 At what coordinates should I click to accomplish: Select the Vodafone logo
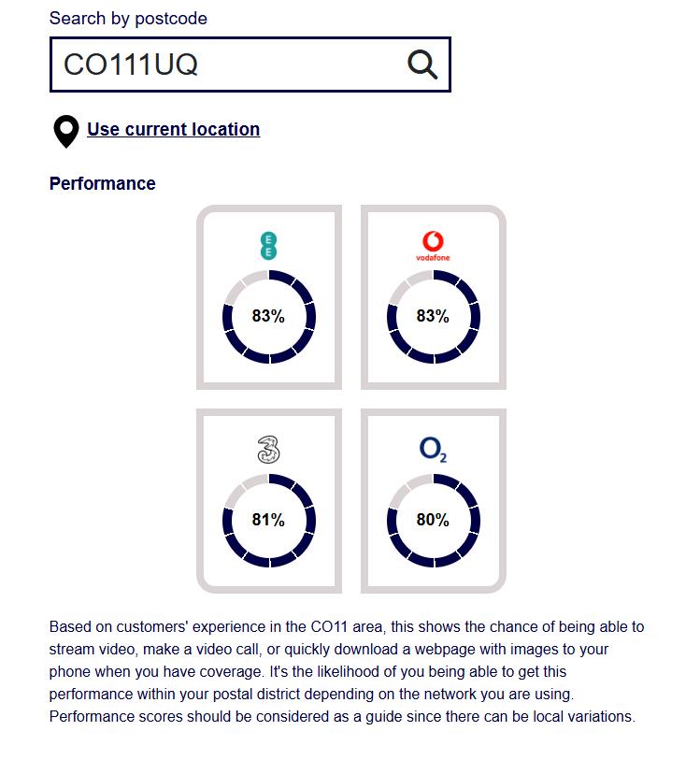tap(433, 245)
